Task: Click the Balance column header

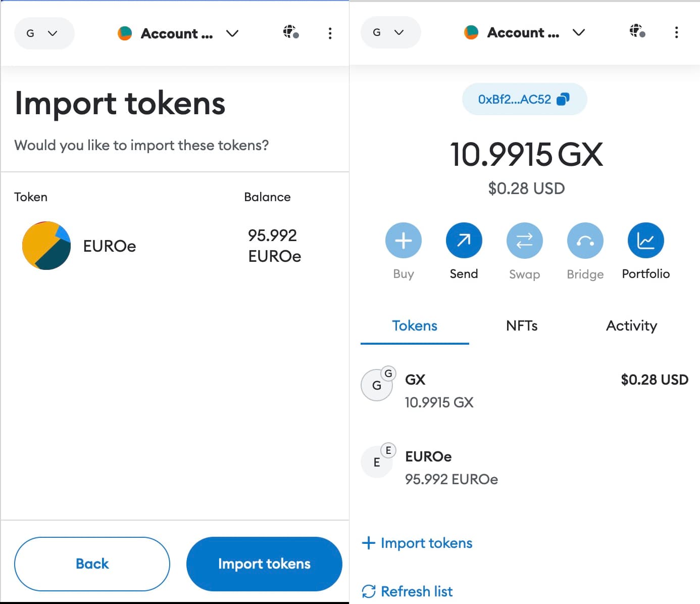Action: click(x=267, y=197)
